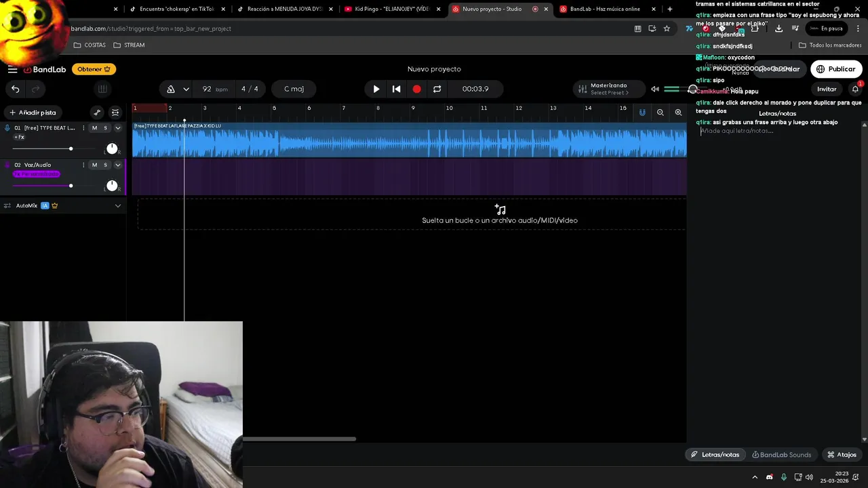
Task: Return the playhead to start
Action: tap(397, 89)
